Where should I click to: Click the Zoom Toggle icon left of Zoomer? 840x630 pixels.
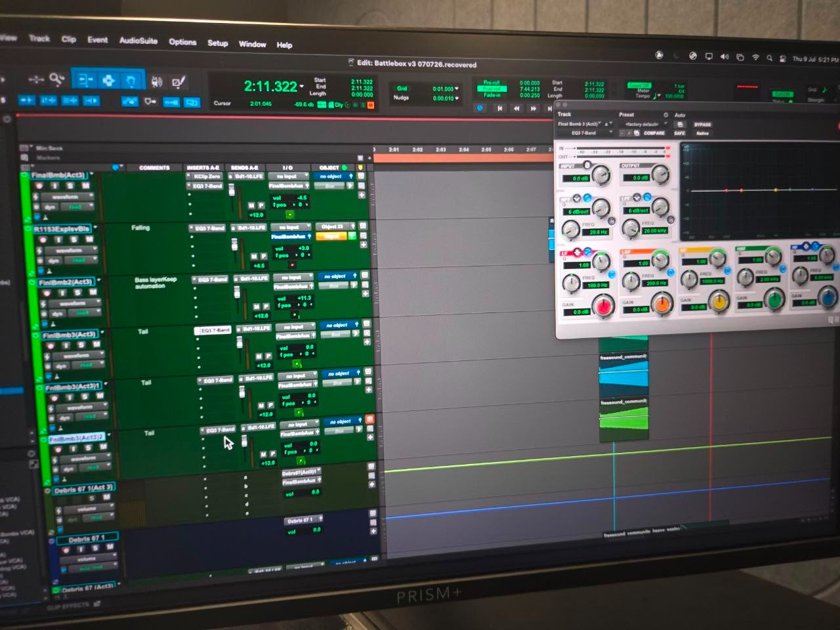coord(36,79)
